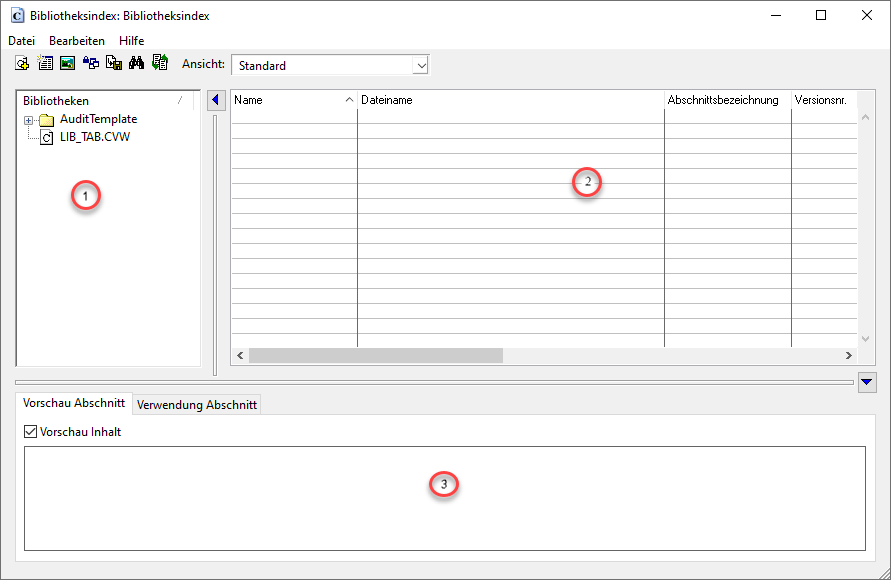Toggle the Vorschau Inhalt checkbox
The image size is (891, 580).
click(31, 432)
